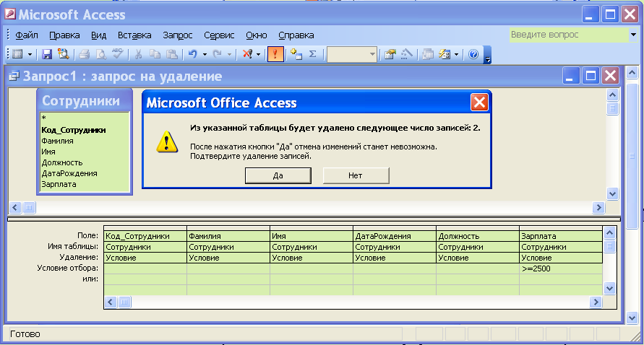The height and width of the screenshot is (345, 644).
Task: Click the main window scroll-up arrow
Action: 632,73
